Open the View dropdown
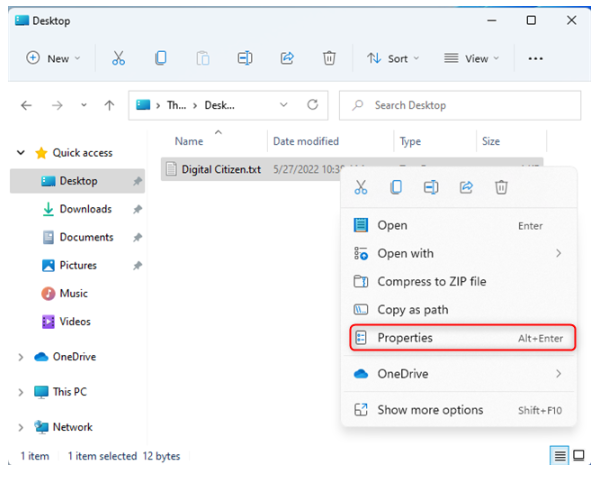Viewport: 600px width, 481px height. (x=471, y=59)
